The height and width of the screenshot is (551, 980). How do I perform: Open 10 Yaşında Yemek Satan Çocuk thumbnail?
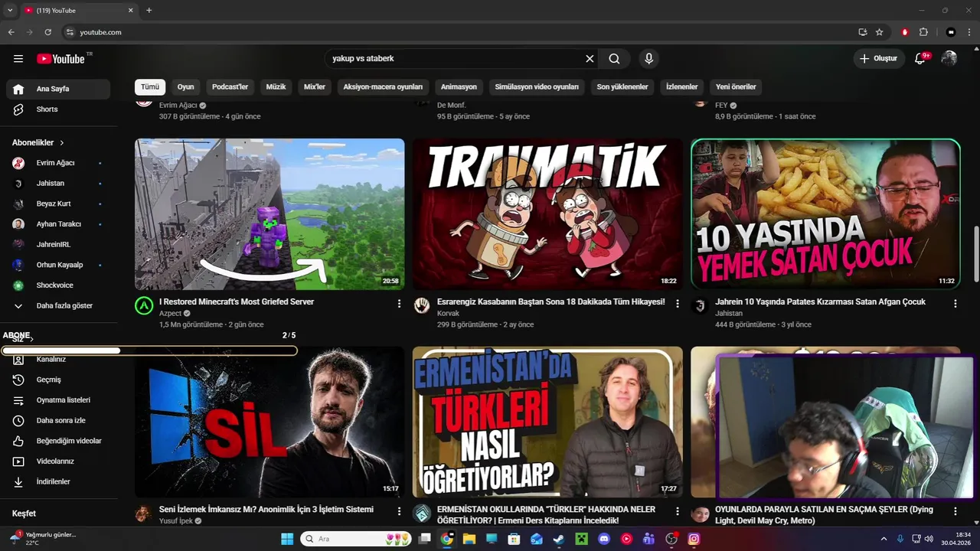coord(825,214)
